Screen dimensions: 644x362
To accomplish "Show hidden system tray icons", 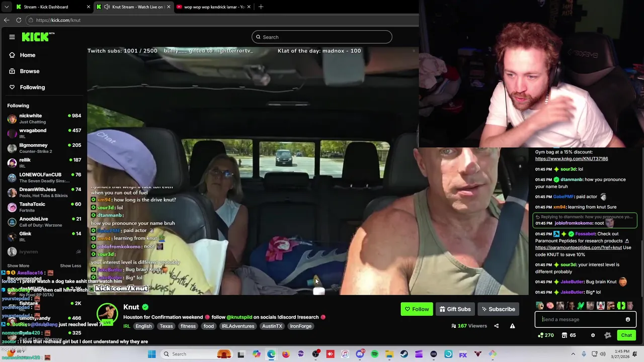I will tap(573, 354).
